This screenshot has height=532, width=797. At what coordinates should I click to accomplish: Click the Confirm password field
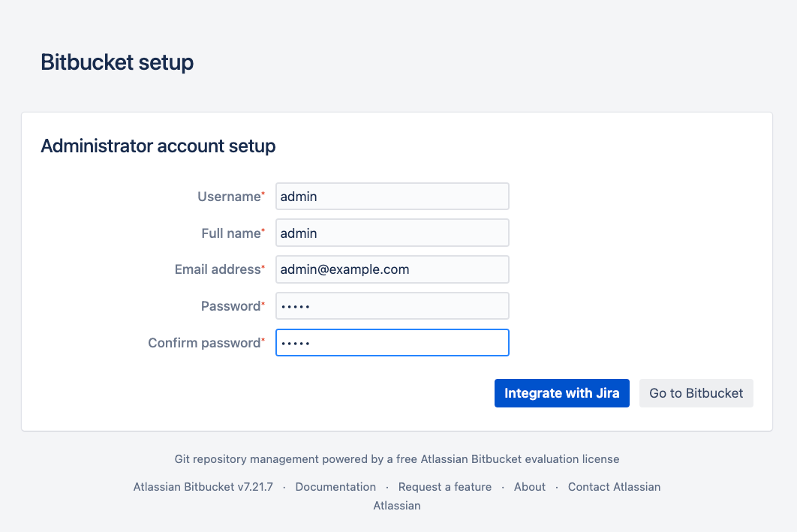tap(392, 342)
